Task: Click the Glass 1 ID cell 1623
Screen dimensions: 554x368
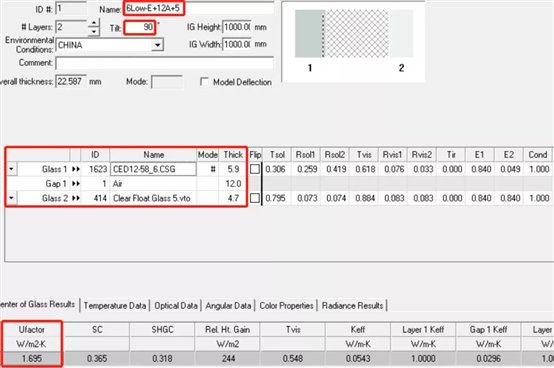Action: click(95, 169)
